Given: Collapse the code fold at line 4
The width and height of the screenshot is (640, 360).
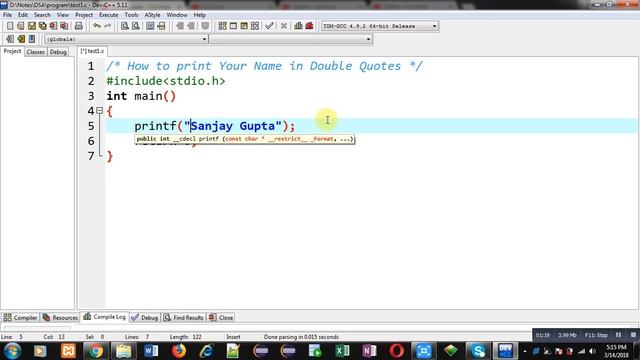Looking at the screenshot, I should point(99,111).
